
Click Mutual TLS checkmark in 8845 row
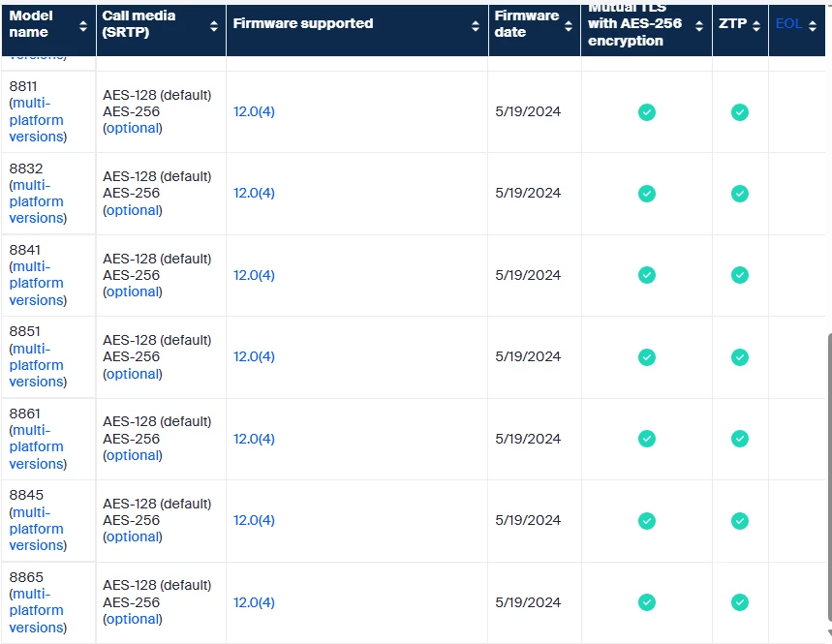[x=647, y=521]
